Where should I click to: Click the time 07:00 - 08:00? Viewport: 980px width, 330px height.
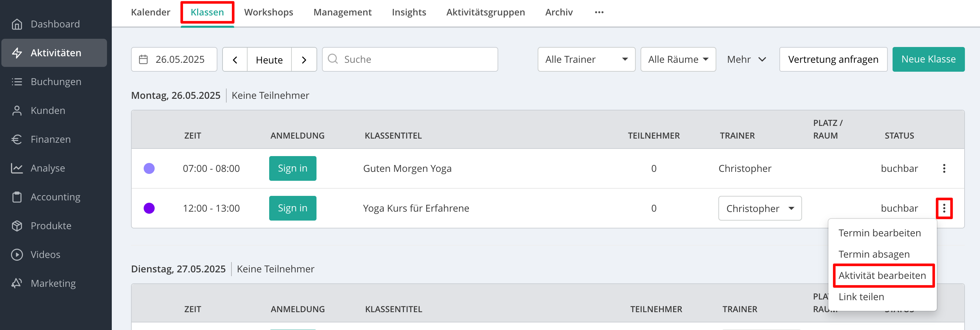pos(211,169)
